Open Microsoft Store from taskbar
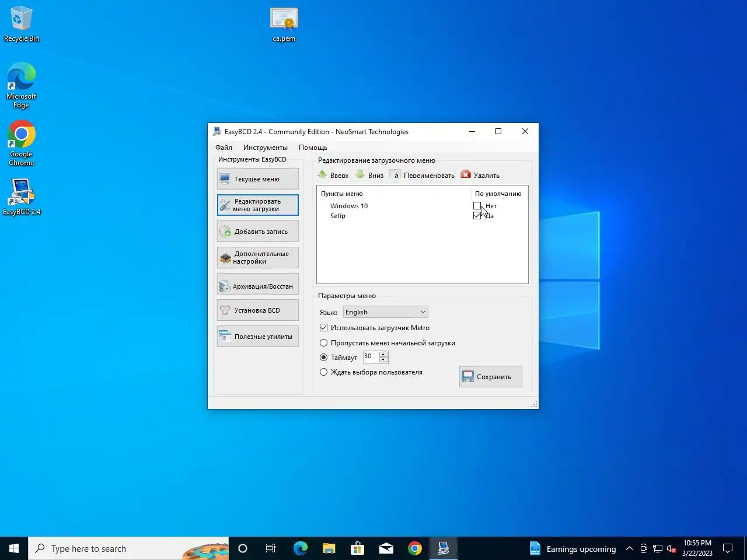Viewport: 747px width, 560px height. pos(357,548)
